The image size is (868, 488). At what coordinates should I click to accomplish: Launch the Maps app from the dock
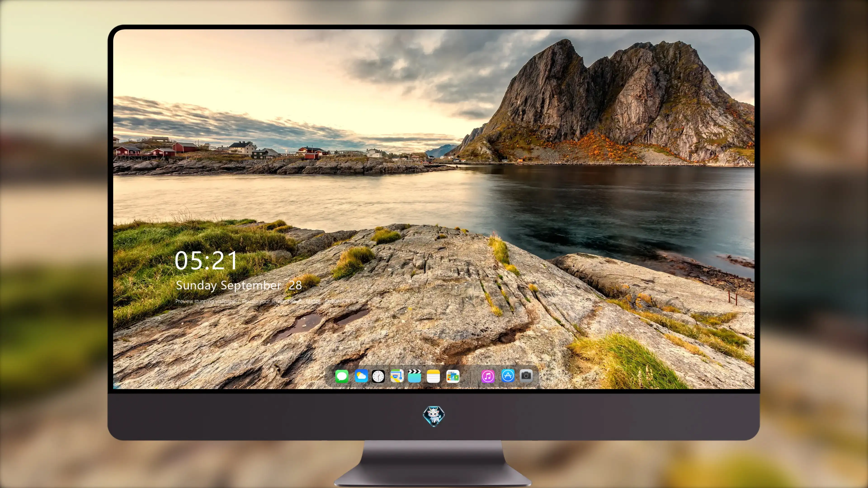[397, 376]
